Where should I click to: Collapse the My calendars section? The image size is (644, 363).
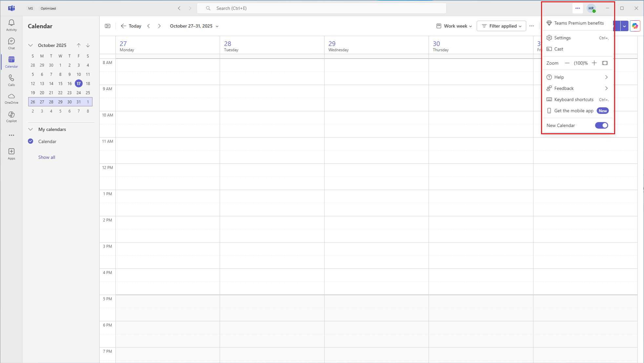point(31,129)
